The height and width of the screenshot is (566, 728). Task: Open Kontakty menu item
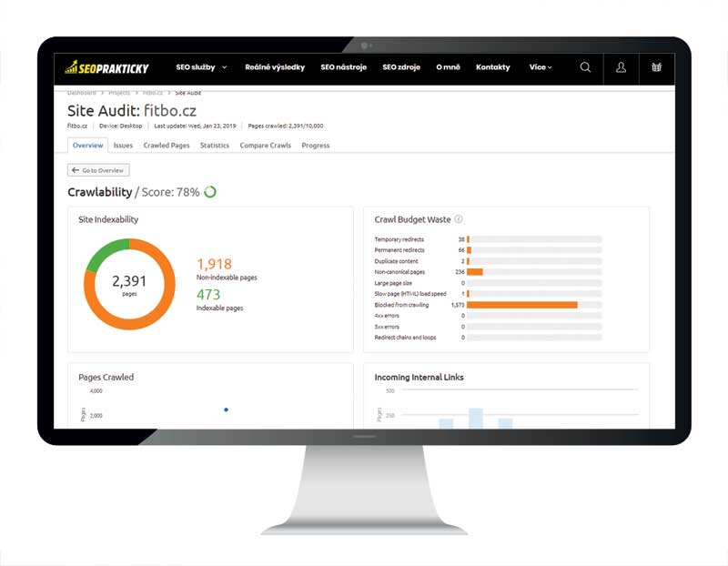tap(492, 67)
